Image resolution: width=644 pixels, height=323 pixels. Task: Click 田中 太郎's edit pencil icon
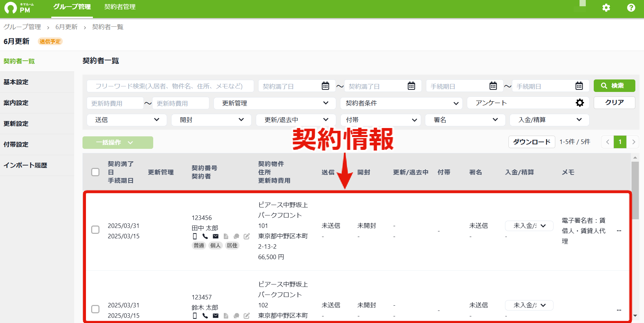(247, 236)
